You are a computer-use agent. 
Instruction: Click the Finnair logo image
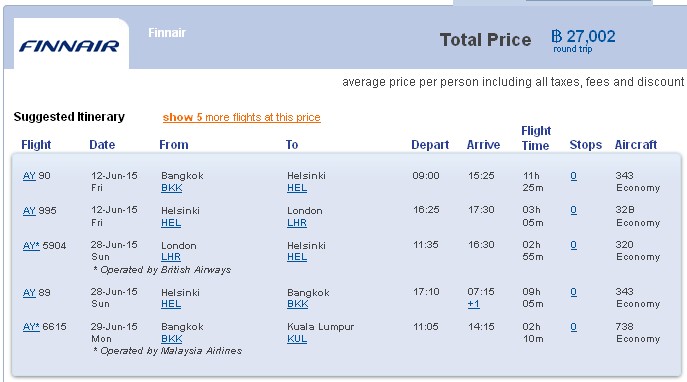pos(69,46)
